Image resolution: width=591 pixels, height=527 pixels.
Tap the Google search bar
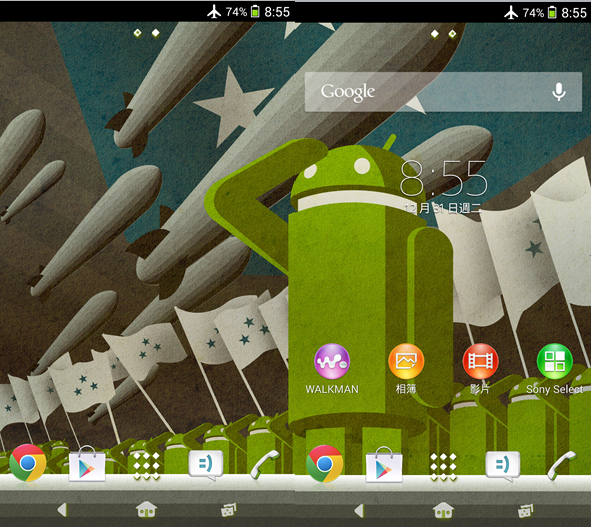coord(443,92)
